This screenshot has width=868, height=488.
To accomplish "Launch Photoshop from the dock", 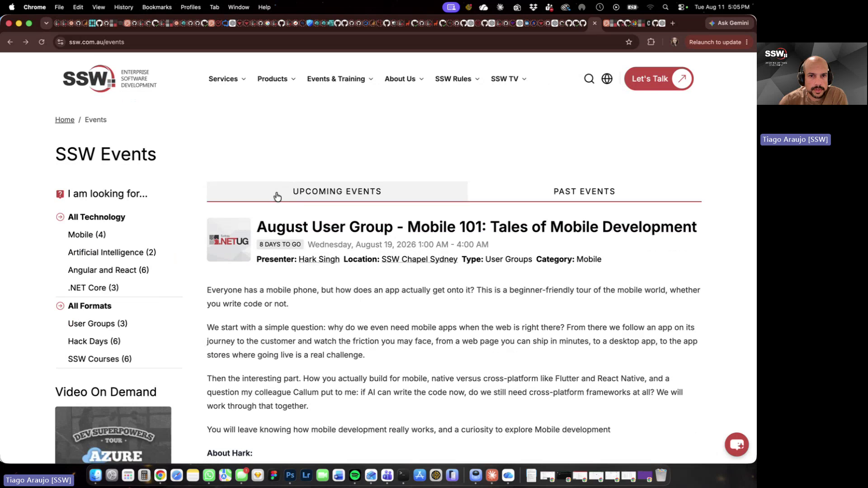I will coord(290,475).
